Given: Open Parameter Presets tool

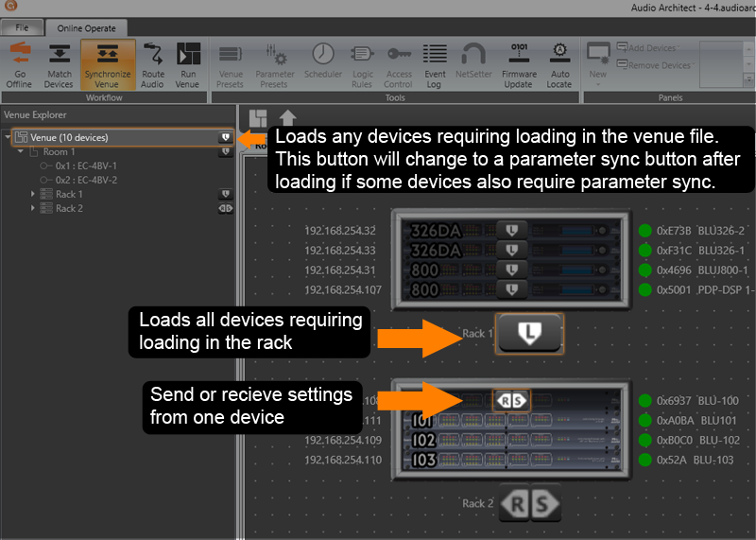Looking at the screenshot, I should (274, 65).
